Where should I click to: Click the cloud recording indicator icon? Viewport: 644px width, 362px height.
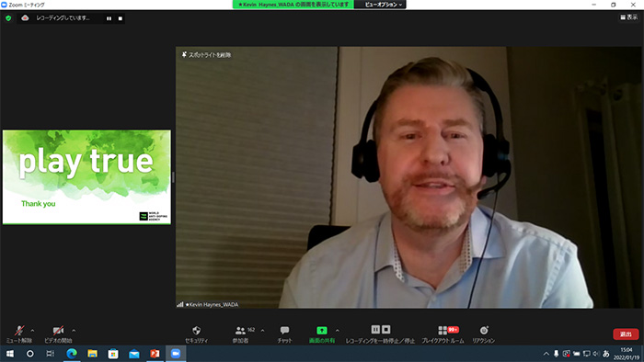pos(25,18)
